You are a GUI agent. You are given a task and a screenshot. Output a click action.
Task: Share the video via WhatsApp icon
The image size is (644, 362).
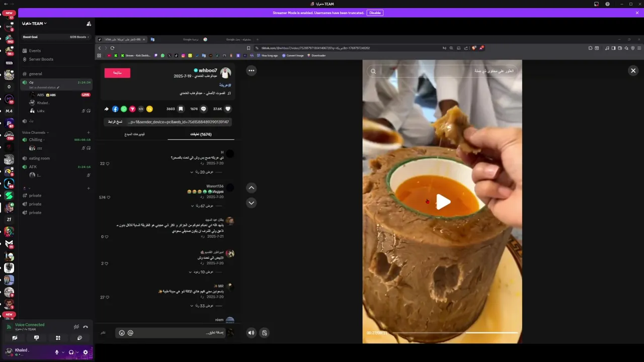[x=124, y=109]
